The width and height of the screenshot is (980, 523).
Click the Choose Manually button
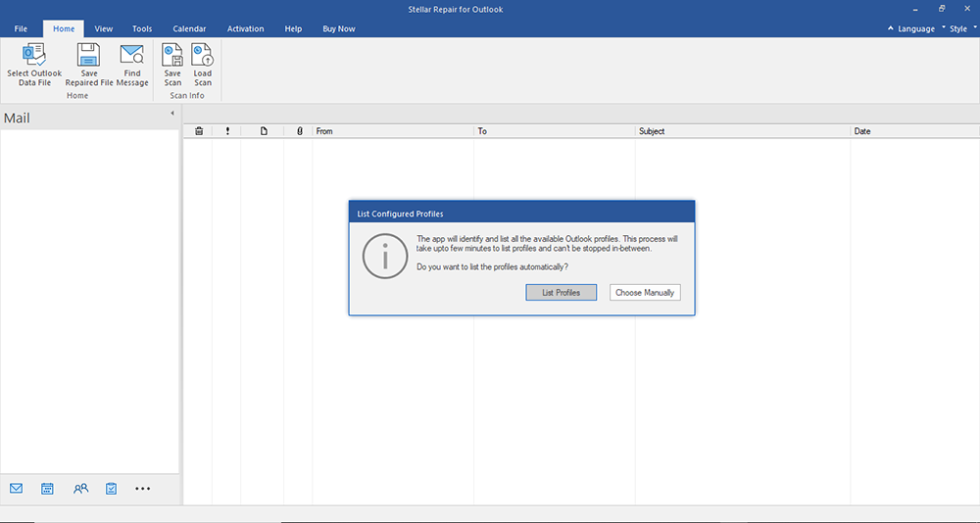point(645,293)
